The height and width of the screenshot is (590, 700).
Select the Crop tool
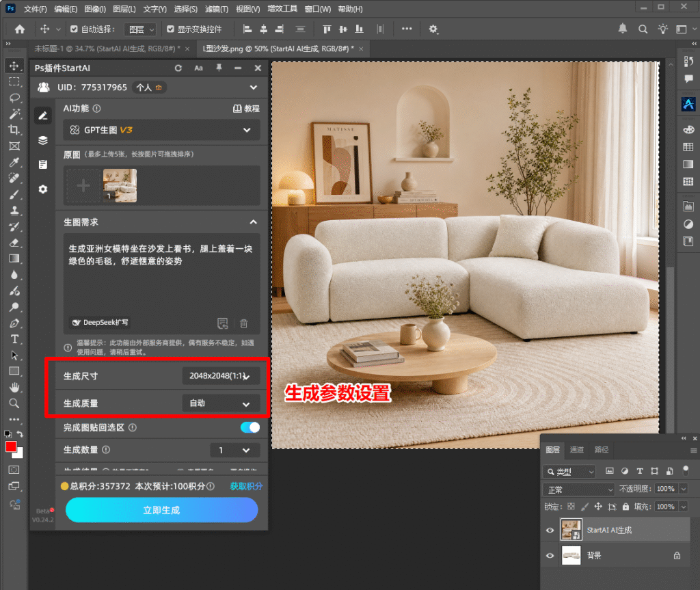tap(14, 130)
